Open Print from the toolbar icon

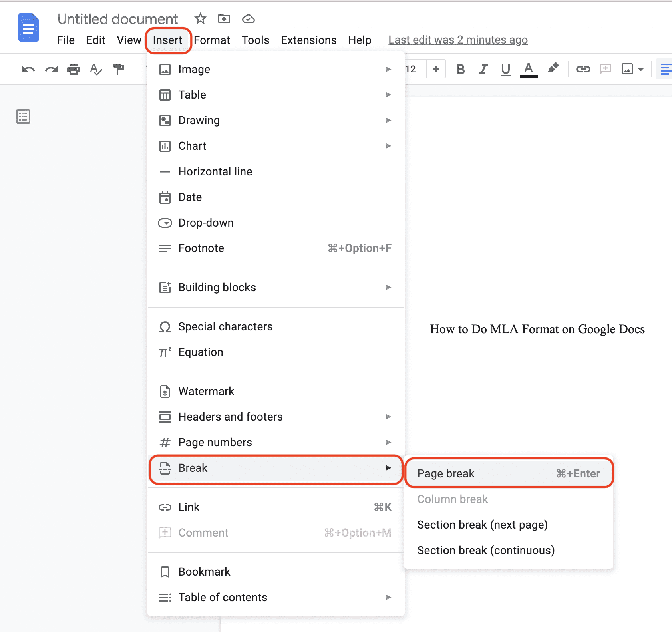(x=74, y=69)
